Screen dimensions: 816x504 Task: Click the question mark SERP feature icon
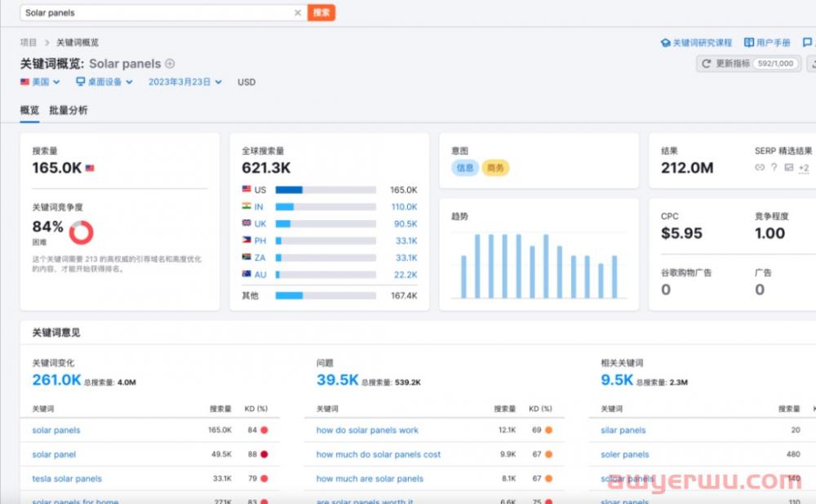pos(774,167)
